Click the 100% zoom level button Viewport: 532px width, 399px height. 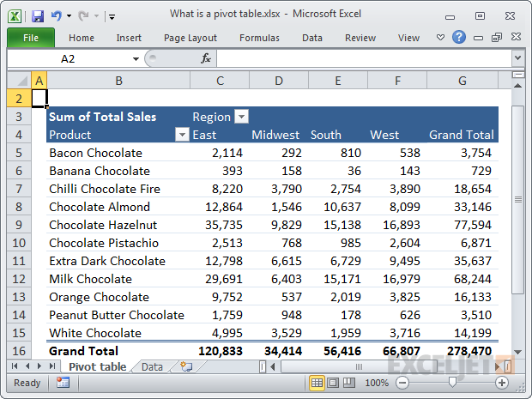point(377,383)
